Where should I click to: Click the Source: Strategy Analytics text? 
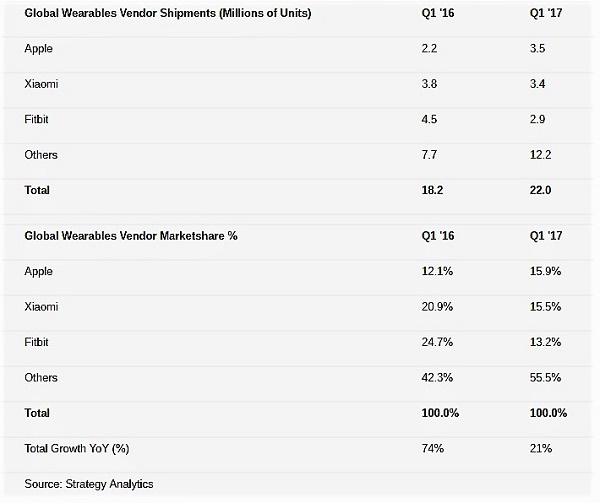[x=89, y=484]
